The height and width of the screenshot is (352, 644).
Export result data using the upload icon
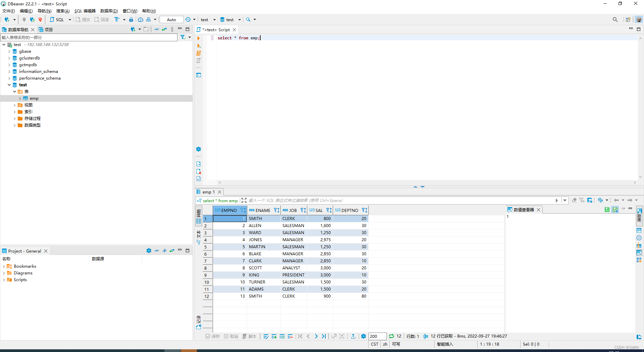click(353, 336)
